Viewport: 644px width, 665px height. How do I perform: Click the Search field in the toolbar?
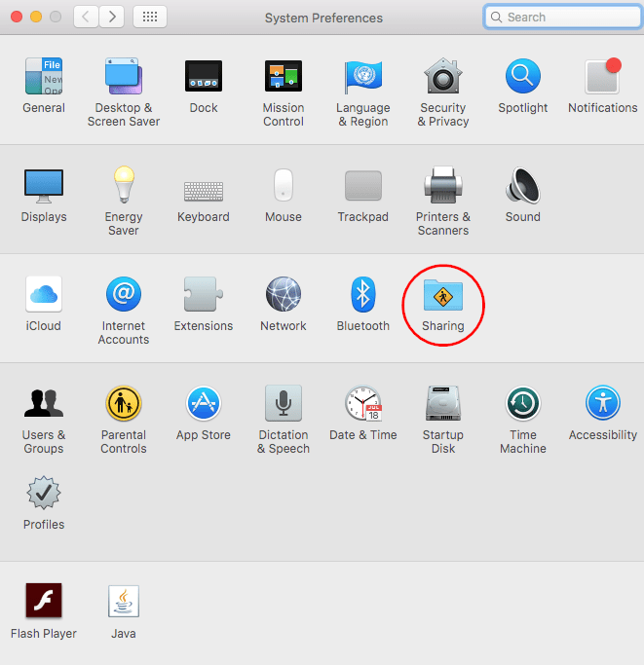[x=562, y=17]
